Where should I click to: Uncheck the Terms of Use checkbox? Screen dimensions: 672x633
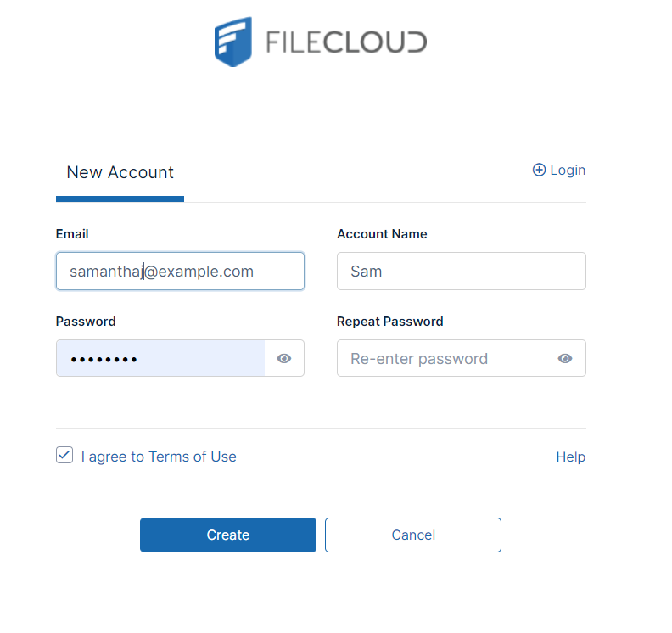click(x=64, y=455)
